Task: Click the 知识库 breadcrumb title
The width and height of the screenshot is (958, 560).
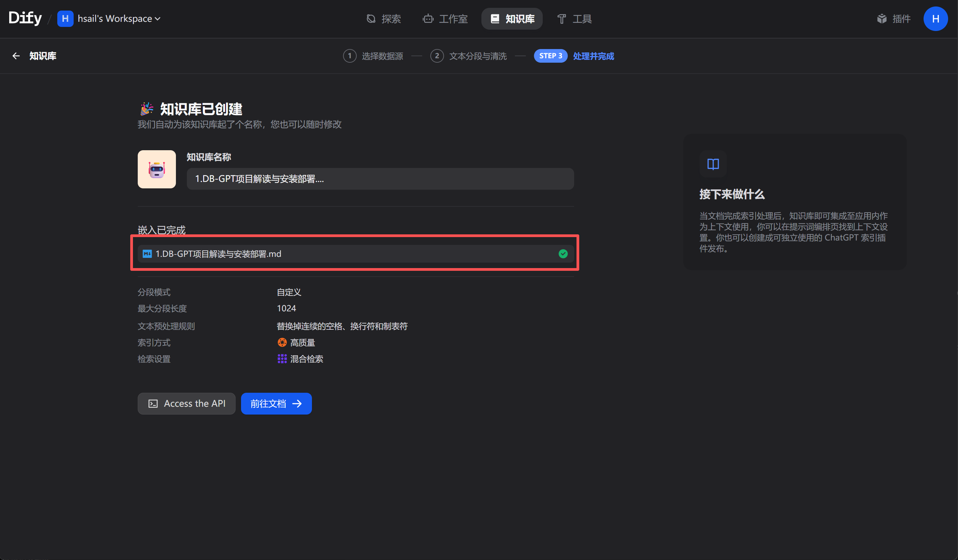Action: [x=43, y=56]
